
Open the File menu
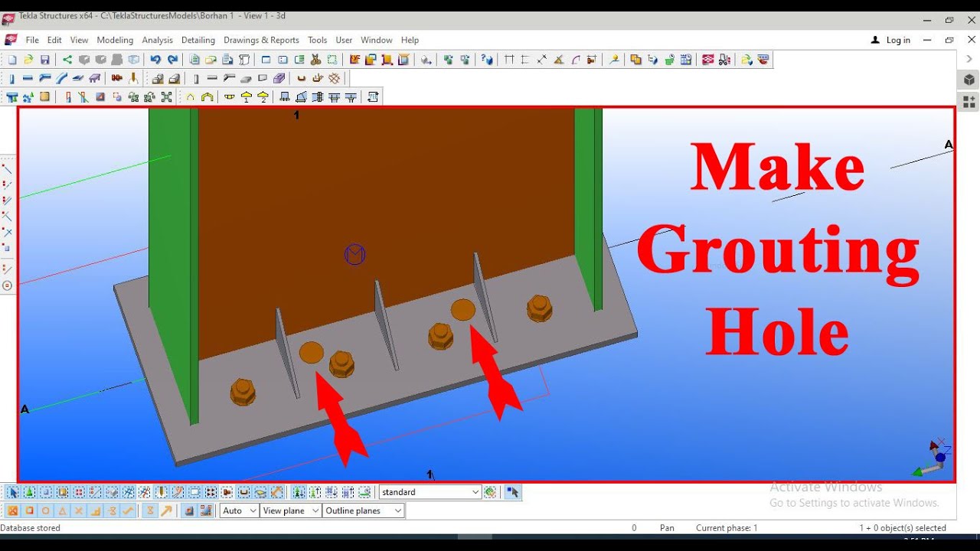click(x=32, y=40)
